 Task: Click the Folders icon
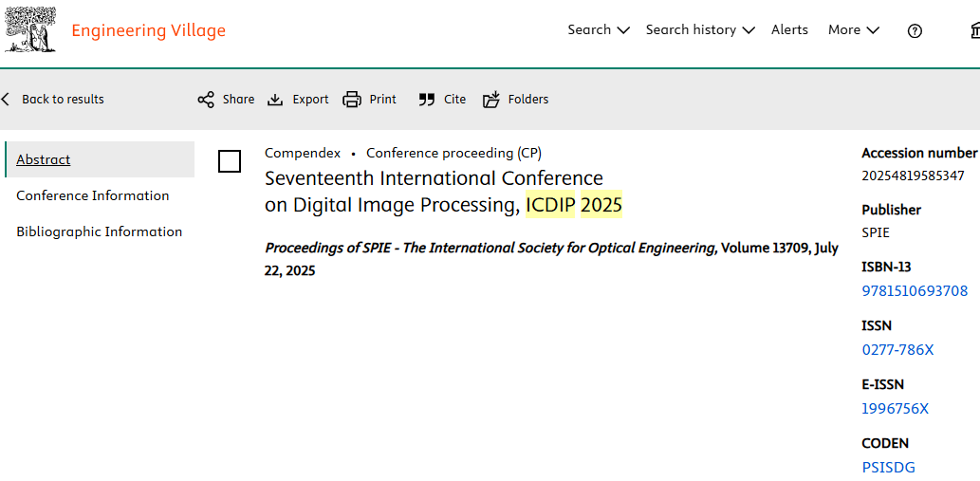(490, 100)
